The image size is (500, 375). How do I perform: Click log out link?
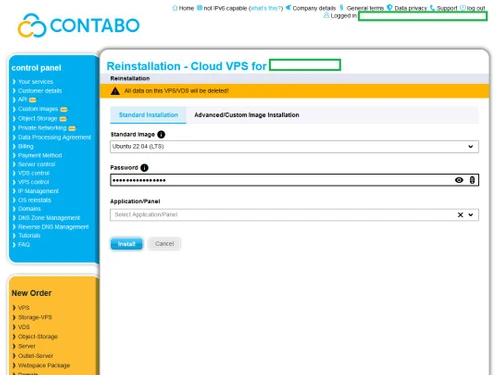(476, 8)
